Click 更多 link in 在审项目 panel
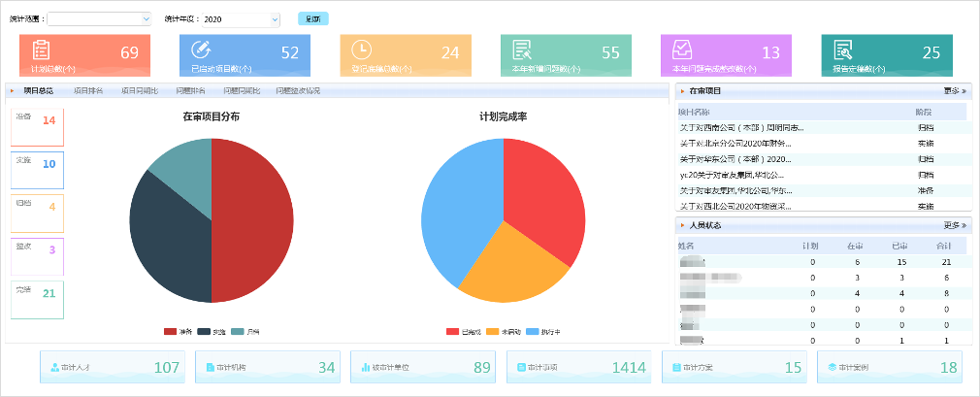This screenshot has height=397, width=980. click(x=954, y=90)
